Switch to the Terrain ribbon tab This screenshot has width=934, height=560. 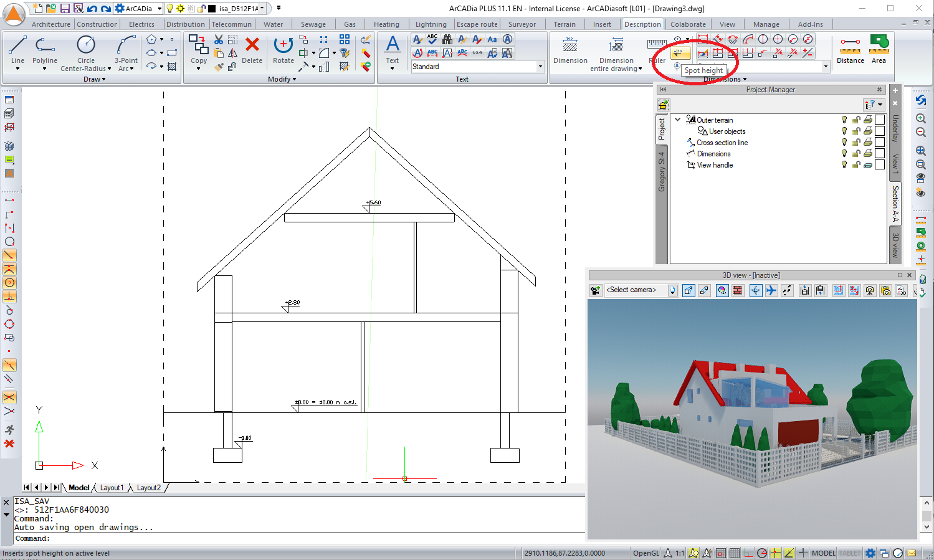(x=565, y=24)
